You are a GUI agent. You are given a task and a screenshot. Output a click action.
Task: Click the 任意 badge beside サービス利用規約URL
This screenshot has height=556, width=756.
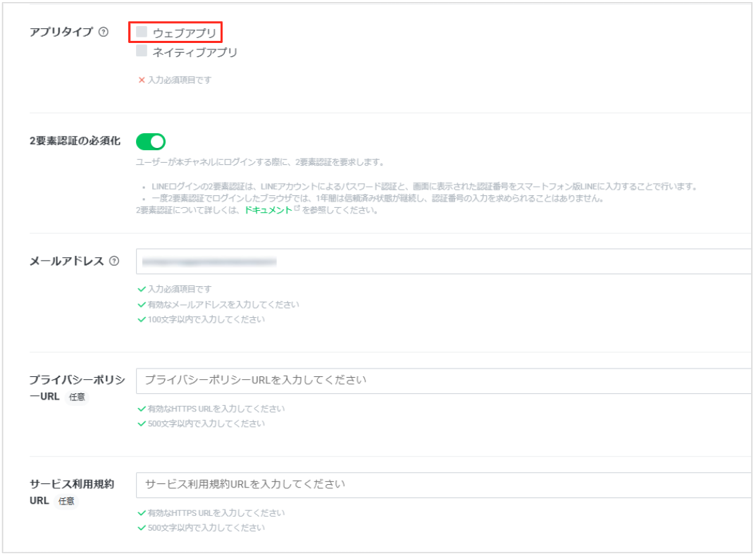pos(66,502)
